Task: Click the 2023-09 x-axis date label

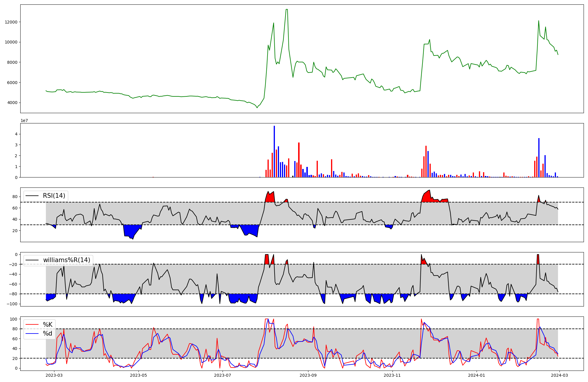Action: (x=308, y=375)
